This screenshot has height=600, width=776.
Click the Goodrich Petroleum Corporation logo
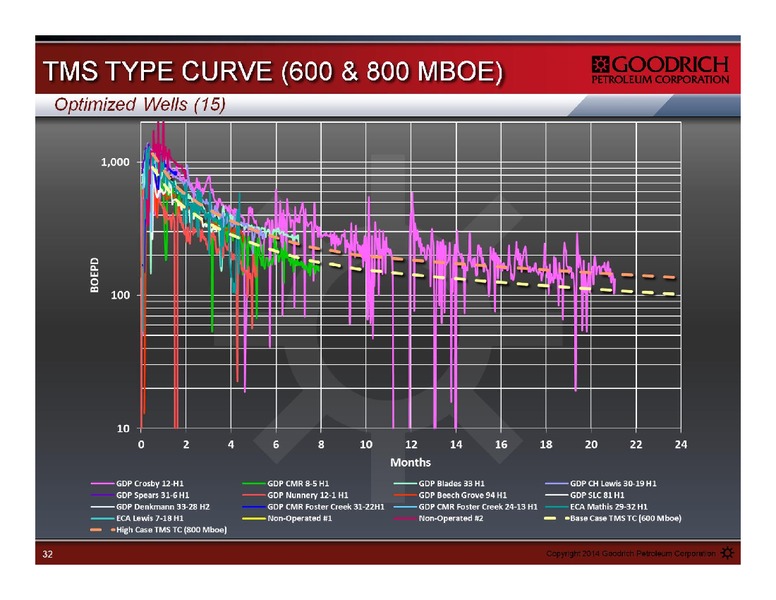(660, 70)
